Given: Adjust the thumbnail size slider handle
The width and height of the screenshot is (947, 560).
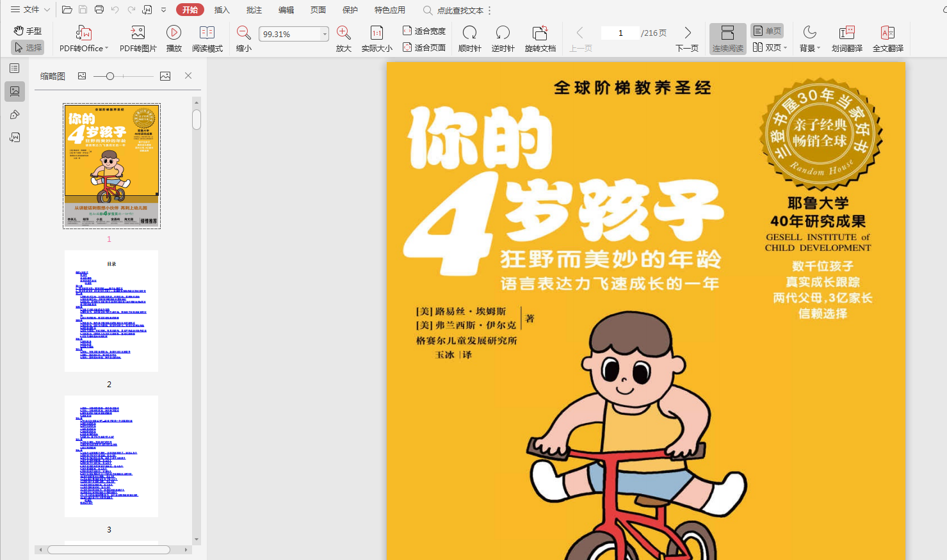Looking at the screenshot, I should pyautogui.click(x=110, y=76).
